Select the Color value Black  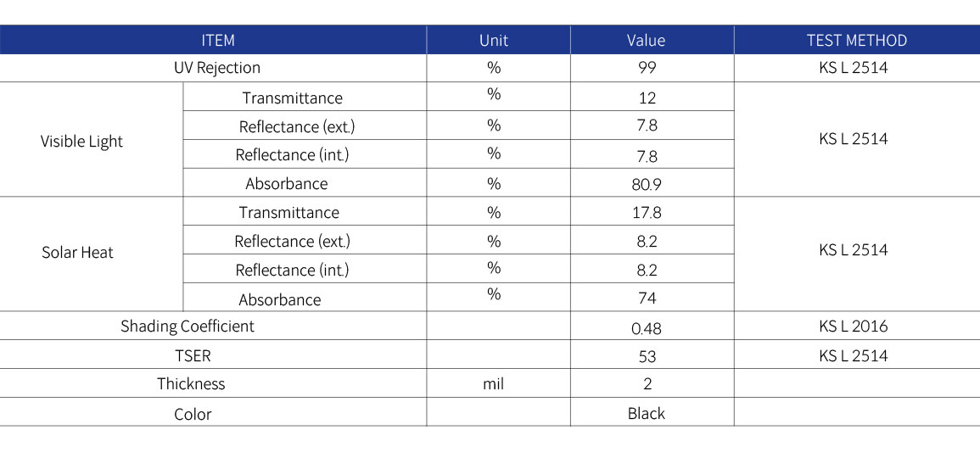pos(647,413)
